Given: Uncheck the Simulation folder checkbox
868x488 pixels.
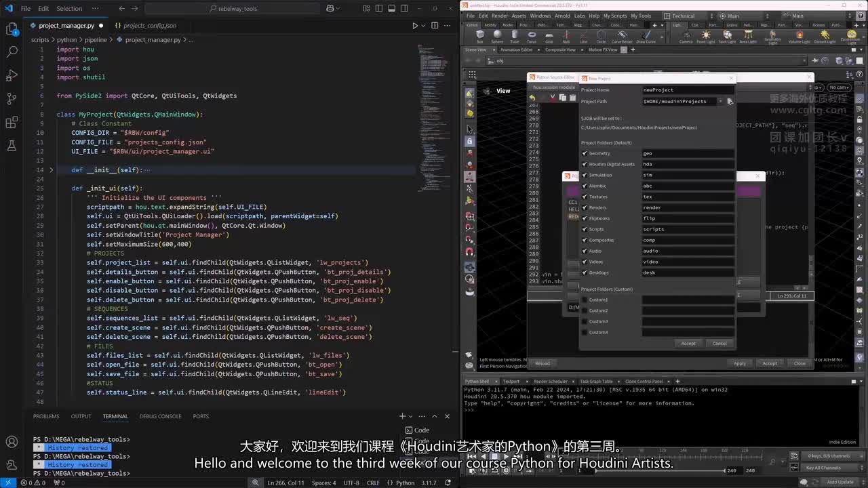Looking at the screenshot, I should [x=585, y=175].
